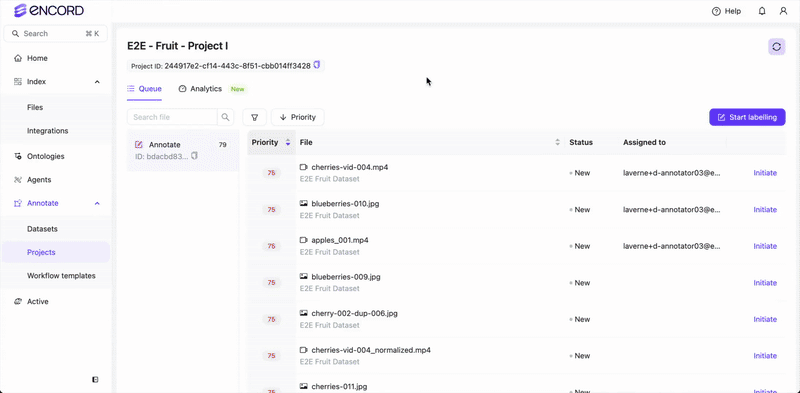
Task: Click video icon beside apples_001.mp4
Action: point(304,240)
